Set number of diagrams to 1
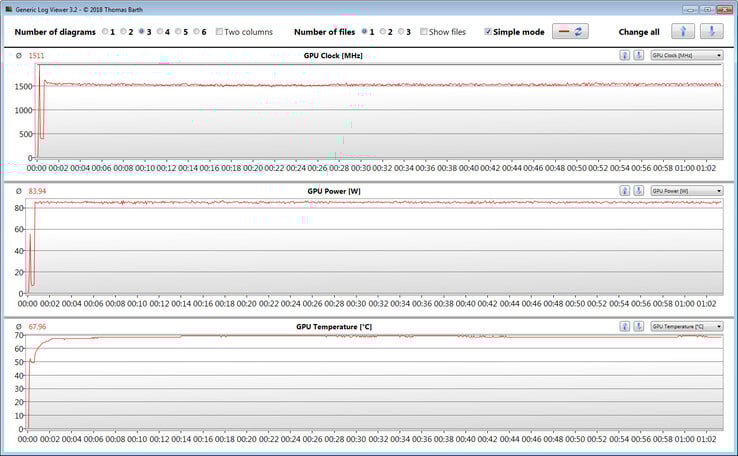The image size is (738, 456). 105,32
